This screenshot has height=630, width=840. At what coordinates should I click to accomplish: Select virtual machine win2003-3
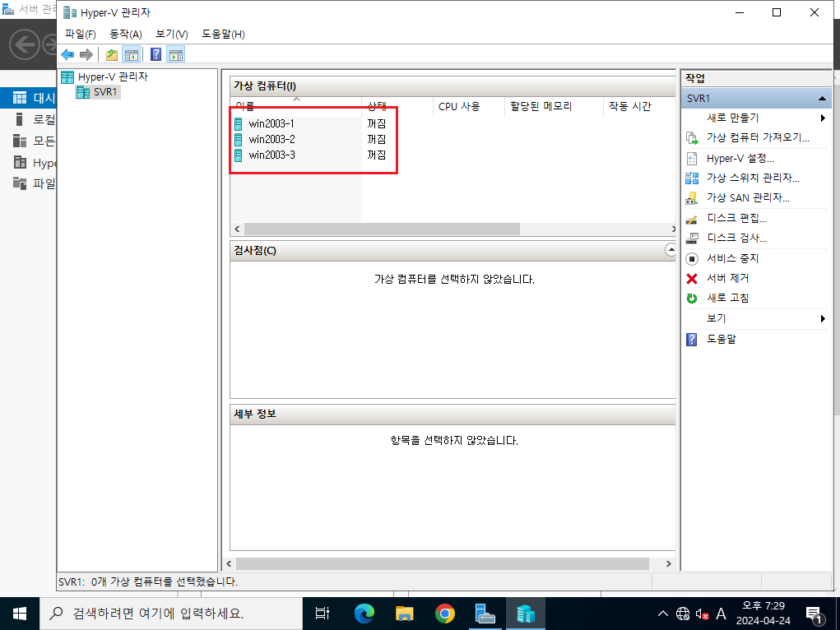pos(271,155)
